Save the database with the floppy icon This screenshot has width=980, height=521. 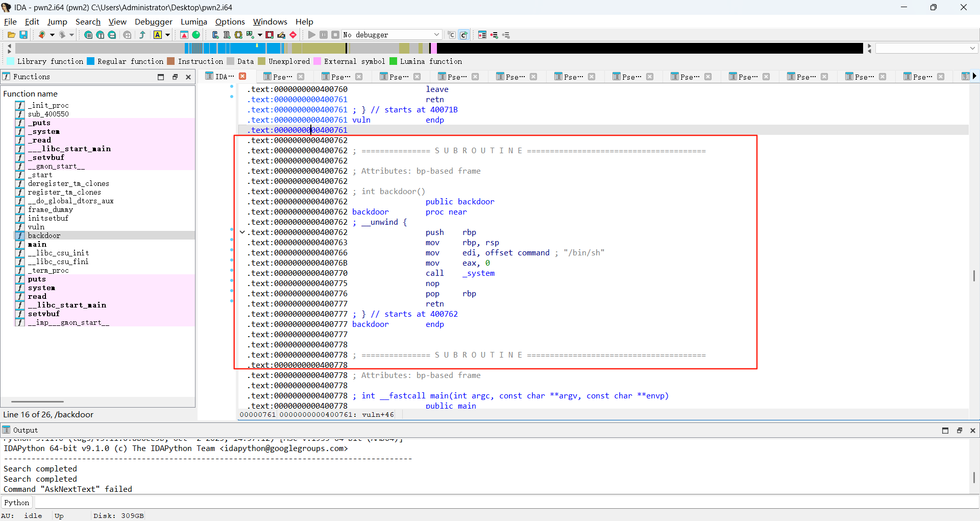click(23, 35)
